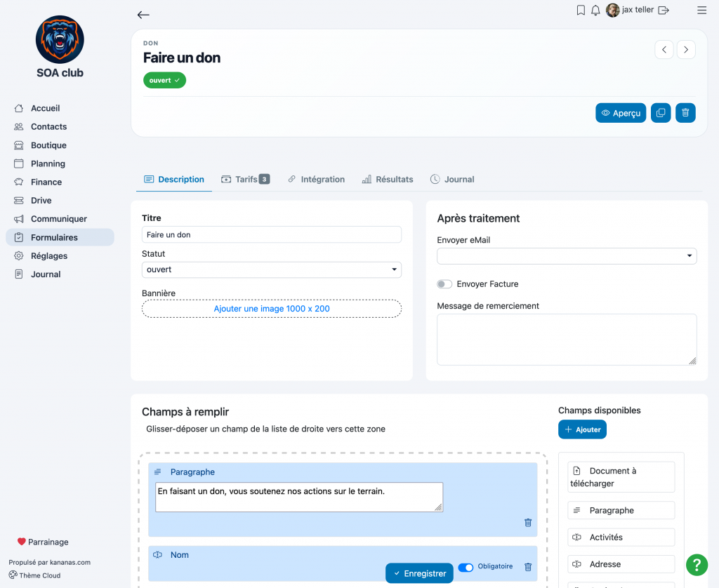
Task: Toggle Obligatoire for the Nom field
Action: (x=466, y=568)
